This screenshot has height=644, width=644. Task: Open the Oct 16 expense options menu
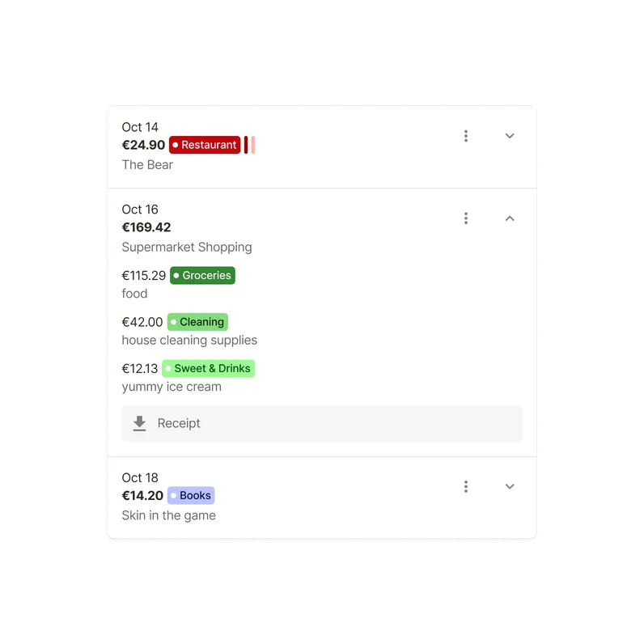[x=465, y=218]
